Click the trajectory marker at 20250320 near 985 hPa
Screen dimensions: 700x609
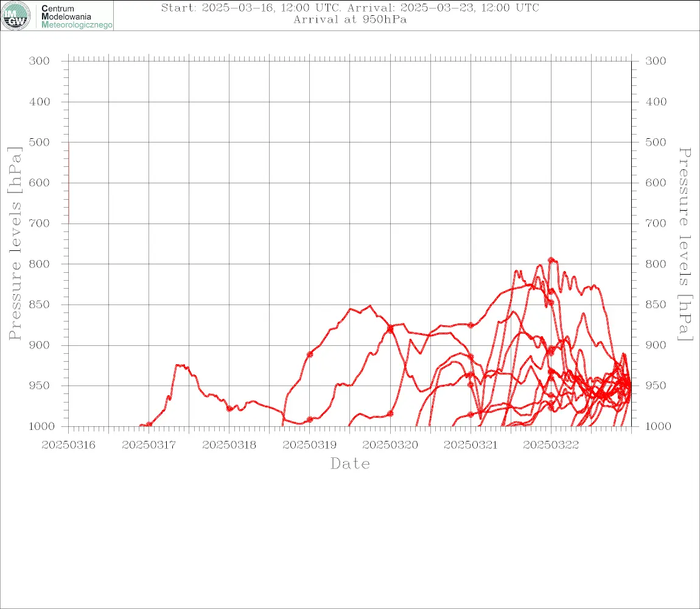pyautogui.click(x=390, y=414)
